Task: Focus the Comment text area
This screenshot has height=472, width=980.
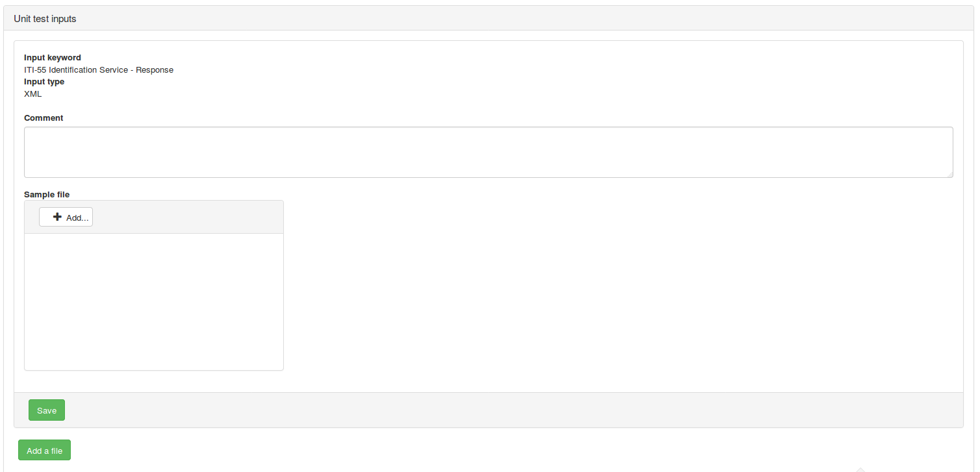Action: coord(488,152)
